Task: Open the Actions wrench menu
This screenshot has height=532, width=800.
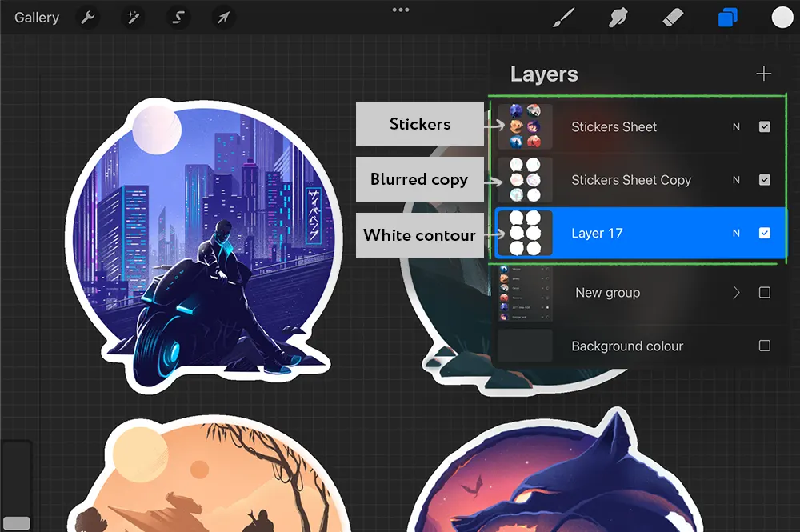Action: [88, 18]
